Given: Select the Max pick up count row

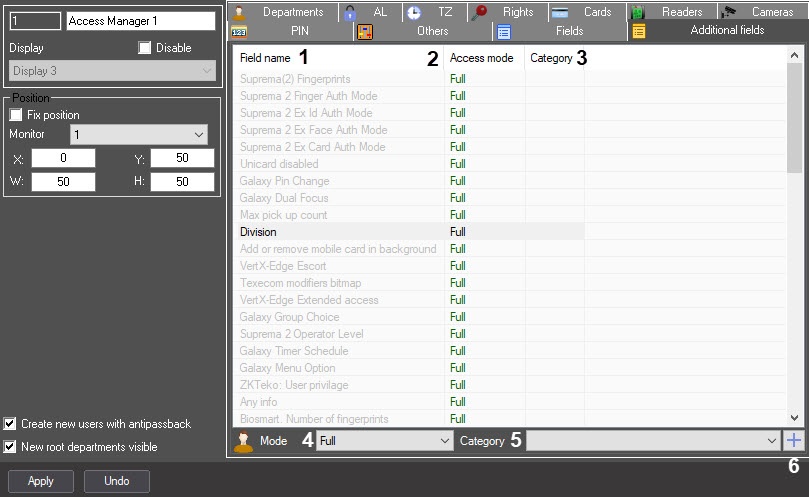Looking at the screenshot, I should click(409, 215).
